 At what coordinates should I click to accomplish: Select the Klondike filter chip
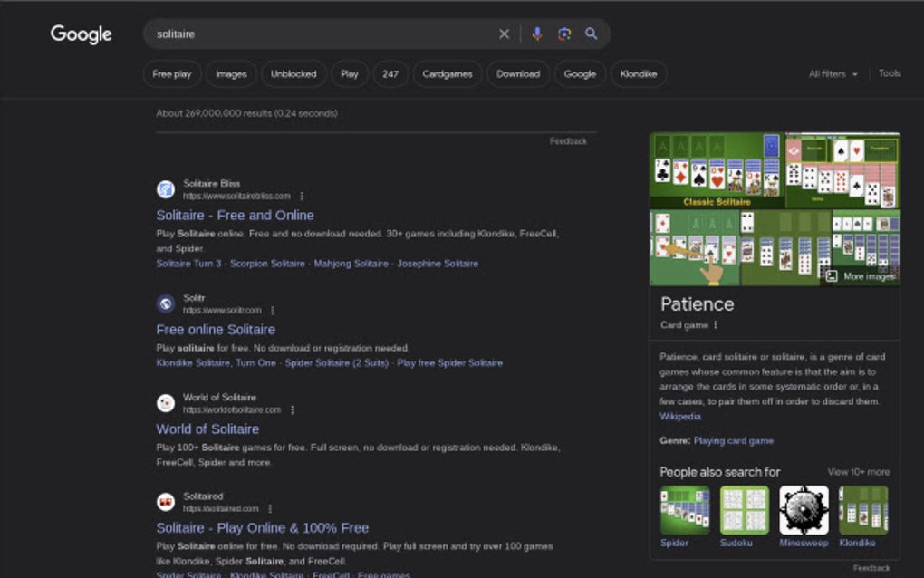point(639,74)
